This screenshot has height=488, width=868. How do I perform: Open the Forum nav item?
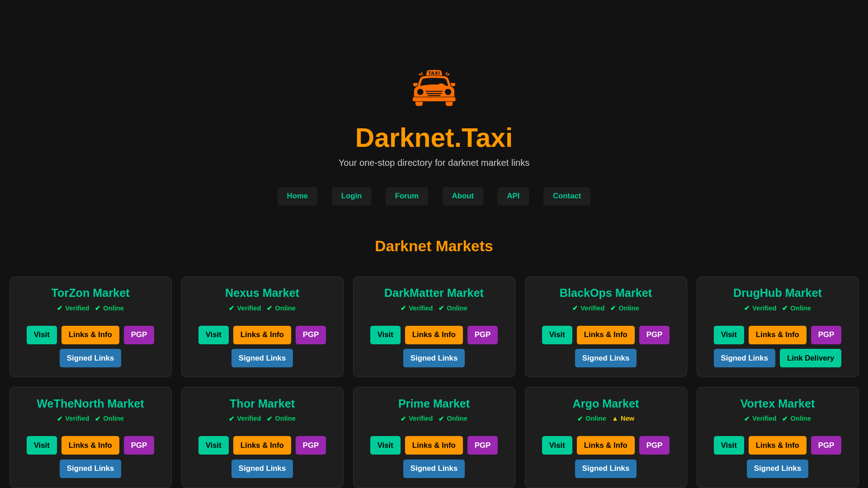click(x=407, y=196)
